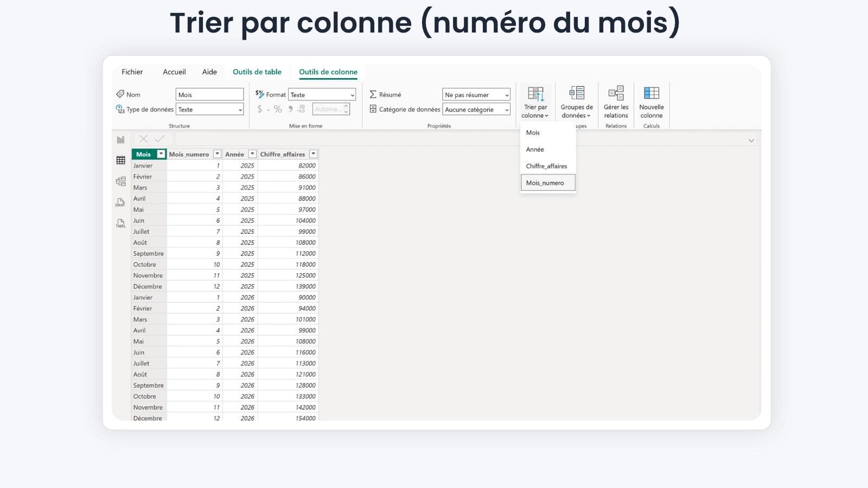
Task: Click the 142000 cell
Action: click(x=288, y=407)
